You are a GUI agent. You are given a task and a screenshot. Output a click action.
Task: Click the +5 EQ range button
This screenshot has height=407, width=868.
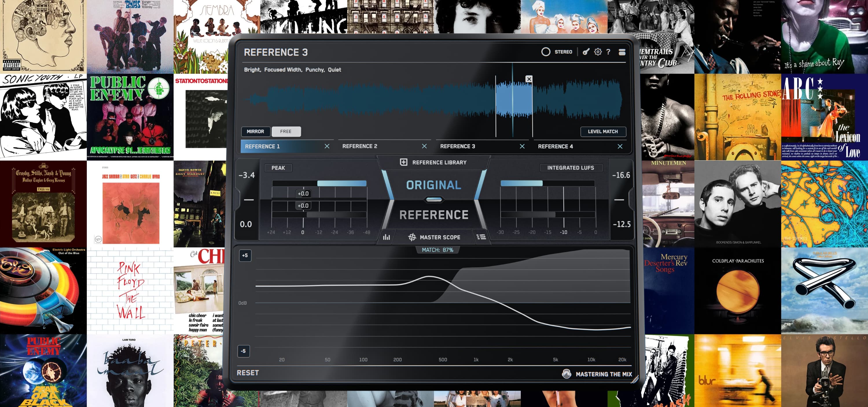245,255
